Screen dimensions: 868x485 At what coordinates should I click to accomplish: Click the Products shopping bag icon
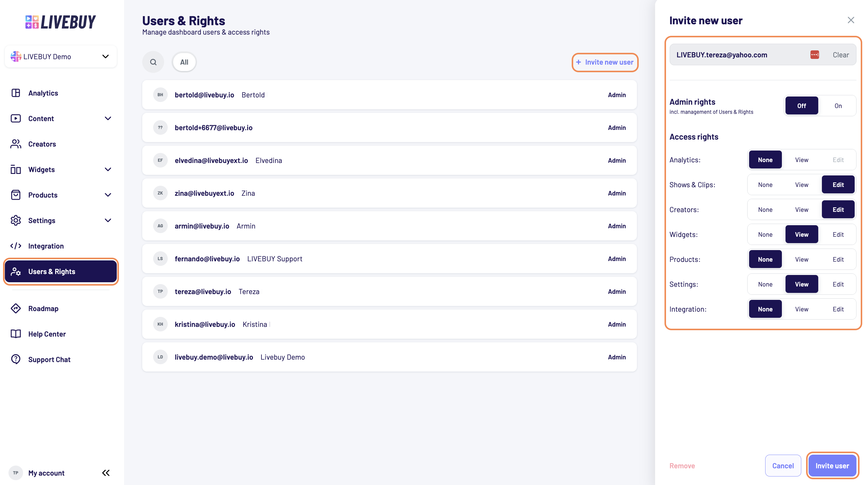16,195
